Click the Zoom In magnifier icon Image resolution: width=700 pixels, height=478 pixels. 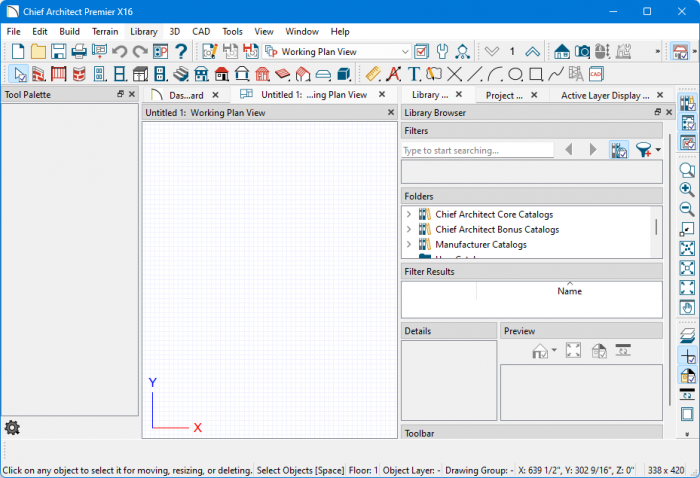click(x=687, y=189)
